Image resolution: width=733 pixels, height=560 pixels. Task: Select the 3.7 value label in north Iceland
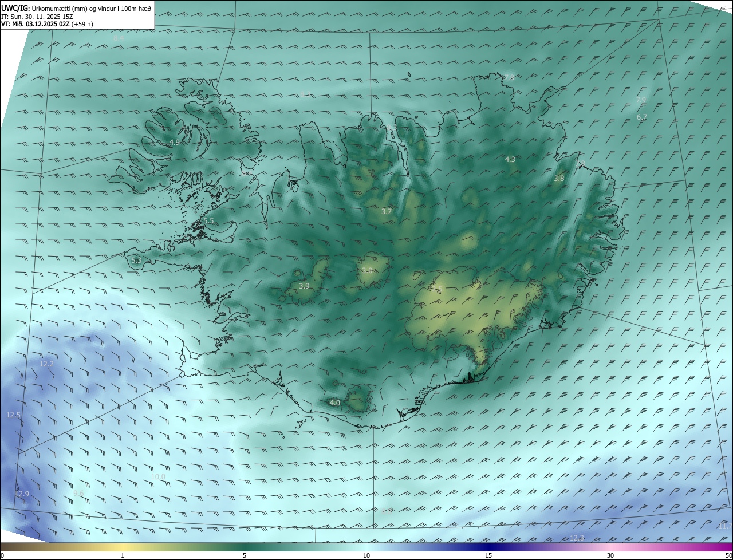(387, 211)
